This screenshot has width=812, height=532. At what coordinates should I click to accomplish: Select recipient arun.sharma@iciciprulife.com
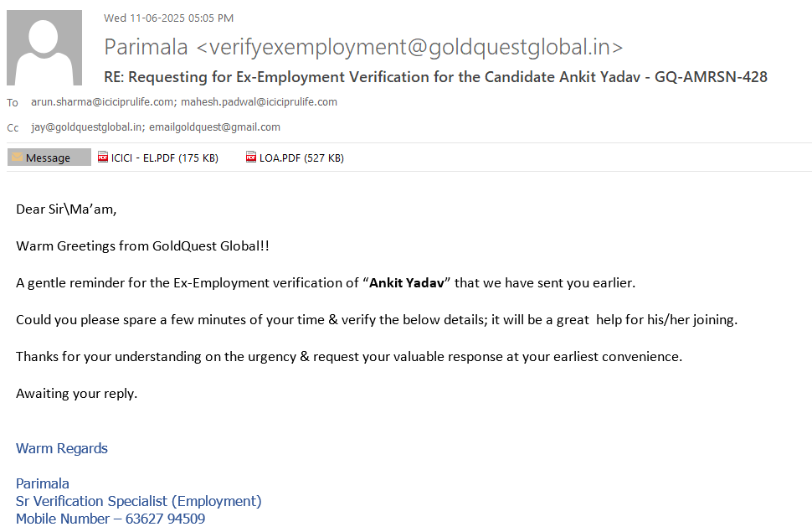coord(103,102)
